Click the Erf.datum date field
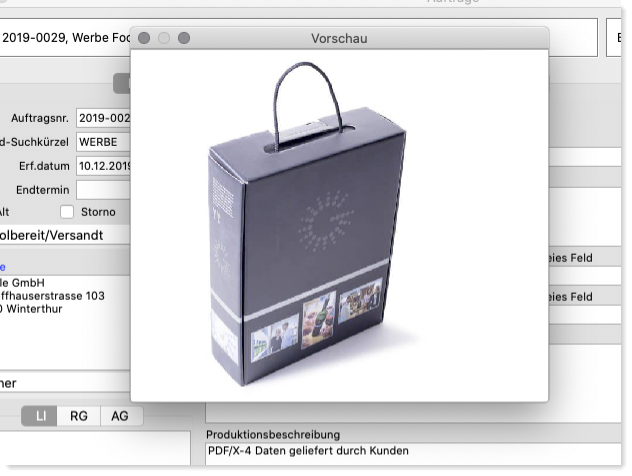Image resolution: width=632 pixels, height=476 pixels. [x=103, y=165]
